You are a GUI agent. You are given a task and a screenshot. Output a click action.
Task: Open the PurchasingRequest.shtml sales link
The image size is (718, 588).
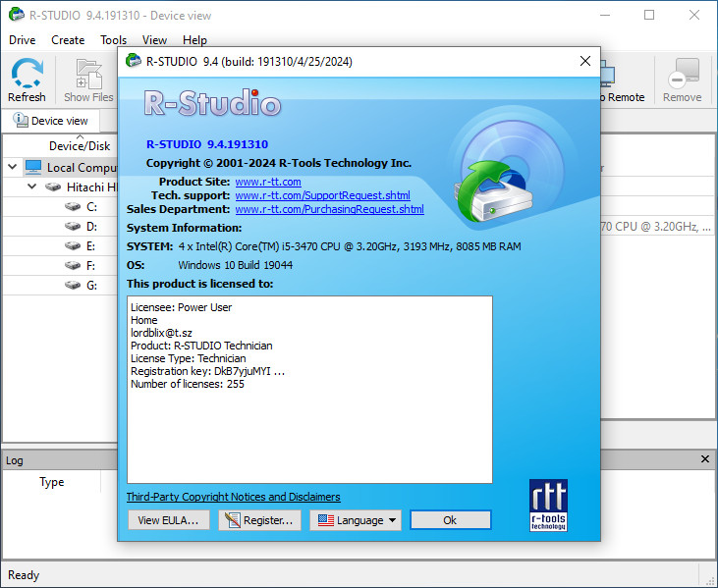click(x=329, y=209)
